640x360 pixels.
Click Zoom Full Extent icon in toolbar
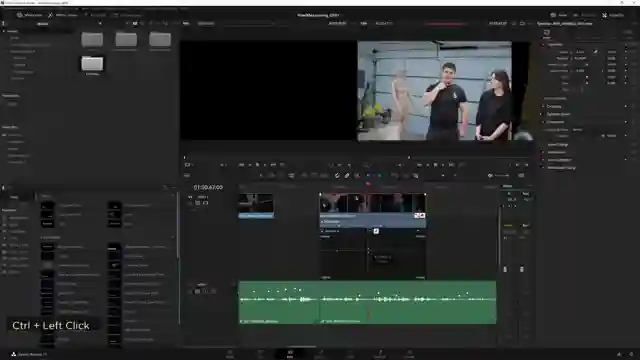pos(395,176)
